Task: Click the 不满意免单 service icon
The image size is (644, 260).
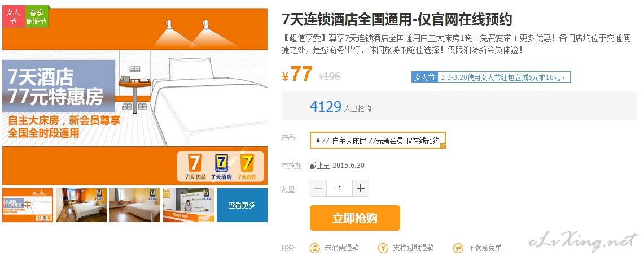Action: coord(458,248)
